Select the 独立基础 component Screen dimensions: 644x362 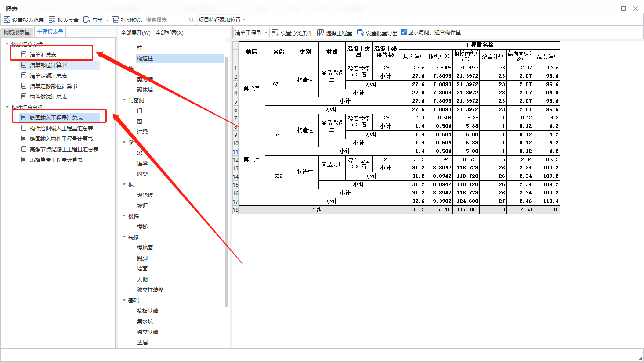148,332
